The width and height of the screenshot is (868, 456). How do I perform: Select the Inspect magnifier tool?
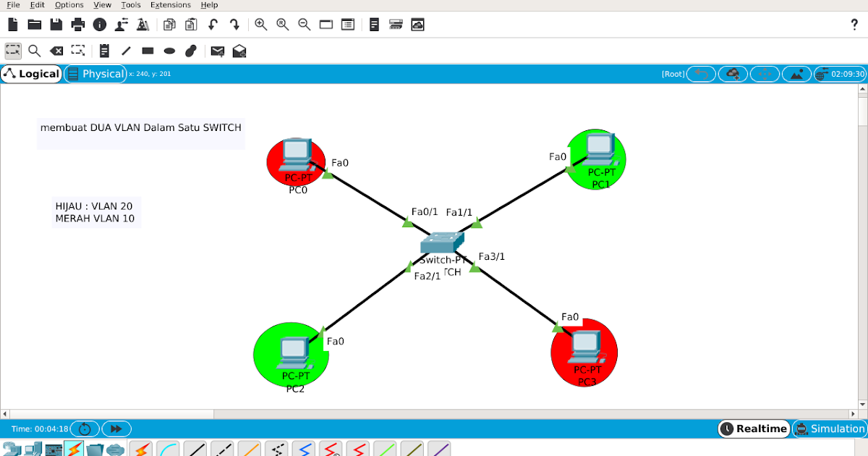(34, 51)
